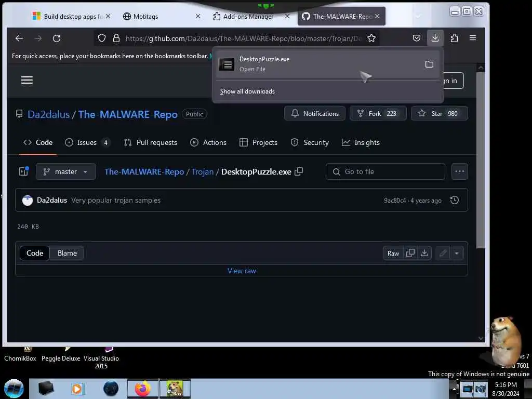Click the taskbar clock showing 5:16 PM
Viewport: 532px width, 399px height.
pos(506,389)
